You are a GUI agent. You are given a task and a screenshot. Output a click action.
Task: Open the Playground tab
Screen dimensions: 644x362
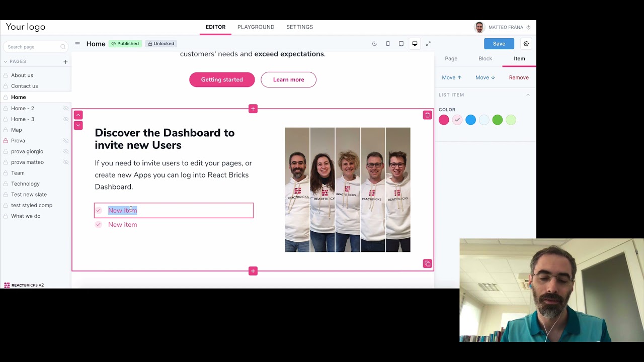pyautogui.click(x=256, y=27)
